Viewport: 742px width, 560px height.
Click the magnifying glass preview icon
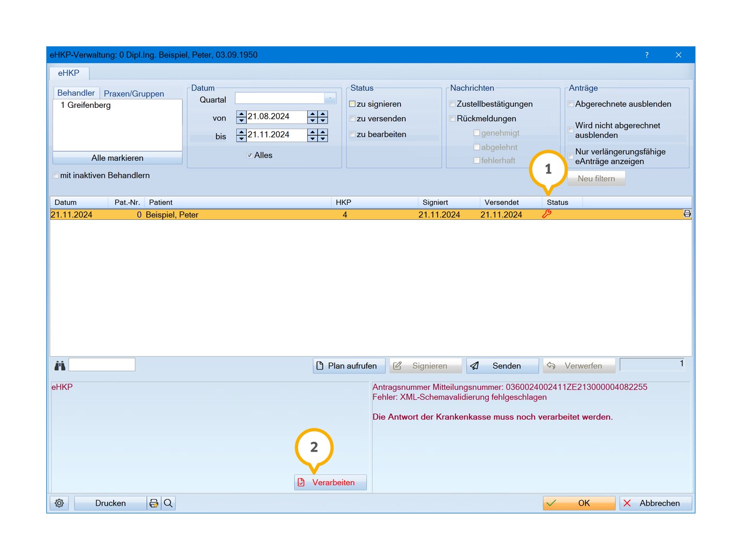click(168, 503)
